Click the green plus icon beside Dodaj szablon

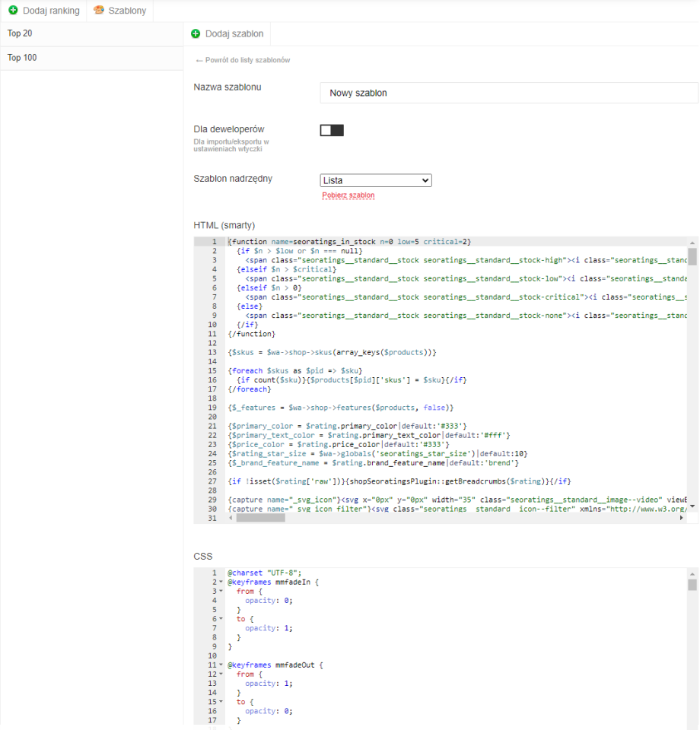[x=196, y=33]
